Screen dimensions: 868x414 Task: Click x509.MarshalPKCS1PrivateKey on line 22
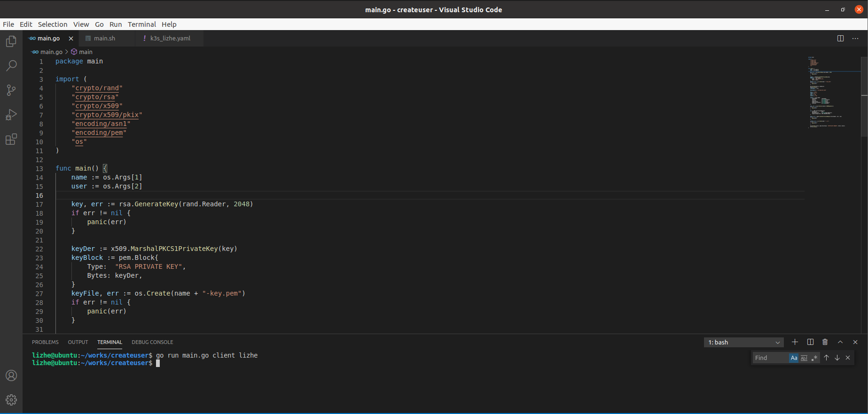click(174, 249)
